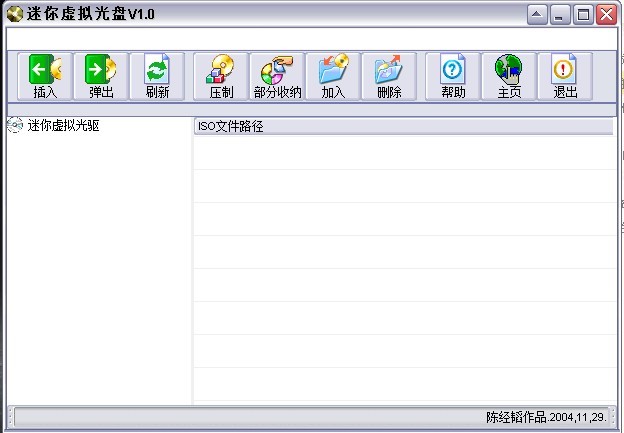Click the 弹出 (Eject) toolbar icon

[x=101, y=76]
